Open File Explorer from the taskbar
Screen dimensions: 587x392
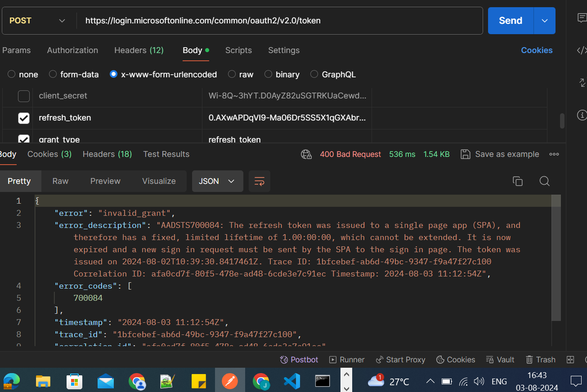pyautogui.click(x=43, y=381)
